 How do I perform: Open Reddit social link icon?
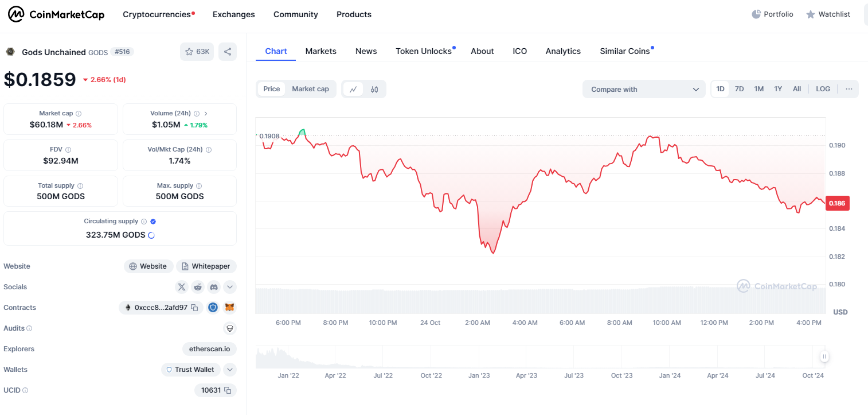[198, 287]
